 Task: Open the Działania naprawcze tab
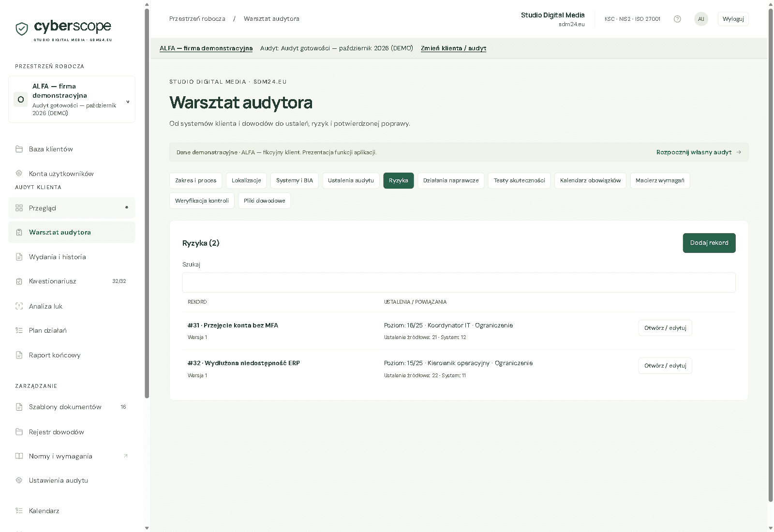point(451,180)
